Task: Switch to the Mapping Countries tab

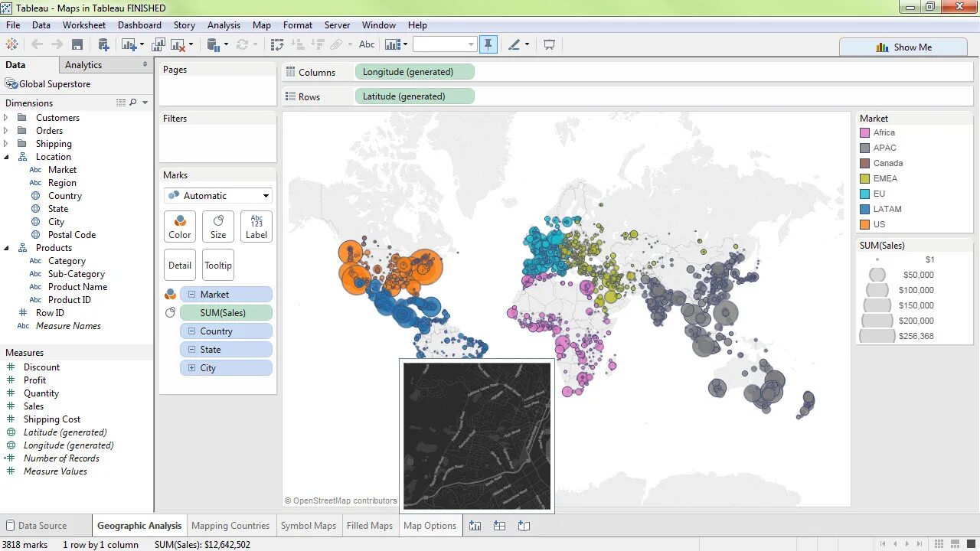Action: pyautogui.click(x=230, y=526)
